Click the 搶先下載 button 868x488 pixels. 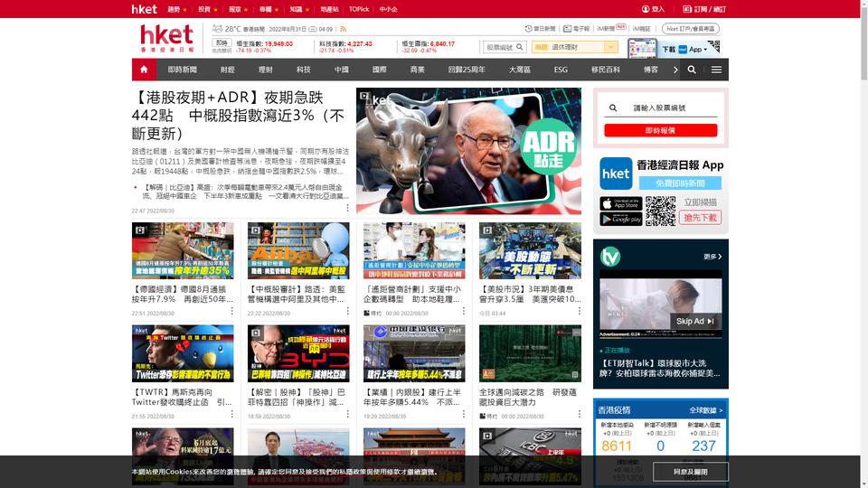pos(700,218)
